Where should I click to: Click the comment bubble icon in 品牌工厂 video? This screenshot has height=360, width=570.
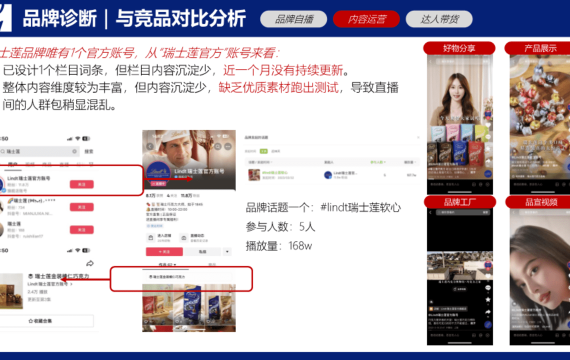point(488,288)
